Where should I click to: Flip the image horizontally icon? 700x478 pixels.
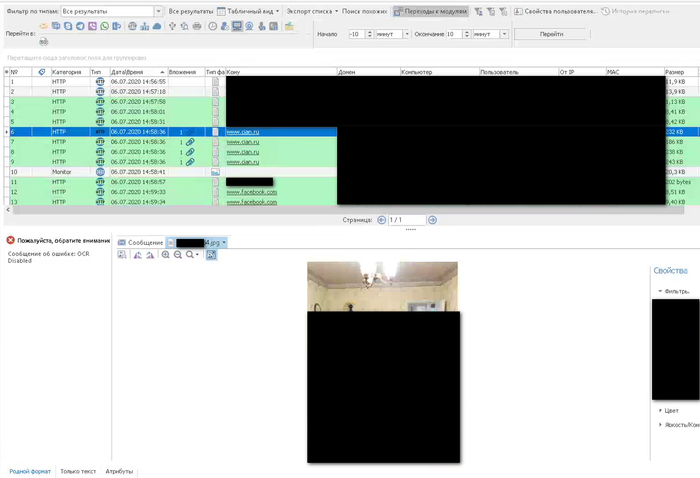coord(138,254)
